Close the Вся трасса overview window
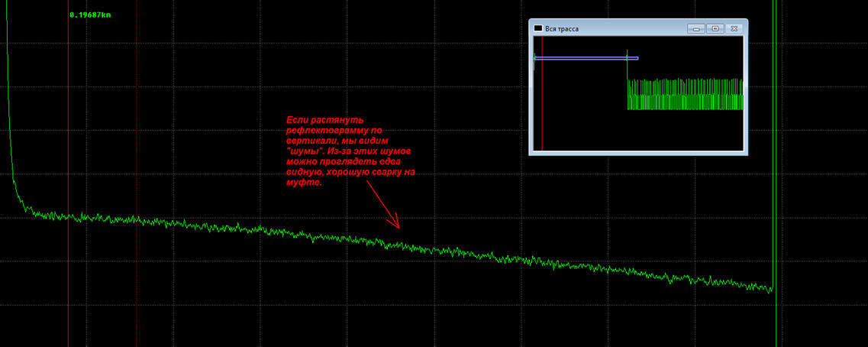Viewport: 868px width, 347px height. pos(734,28)
